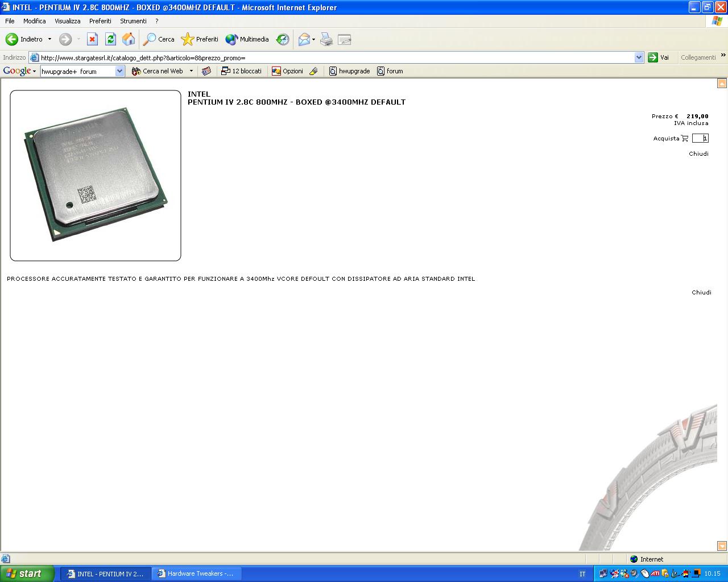This screenshot has width=728, height=582.
Task: Click the Pentium processor product image
Action: [x=96, y=176]
